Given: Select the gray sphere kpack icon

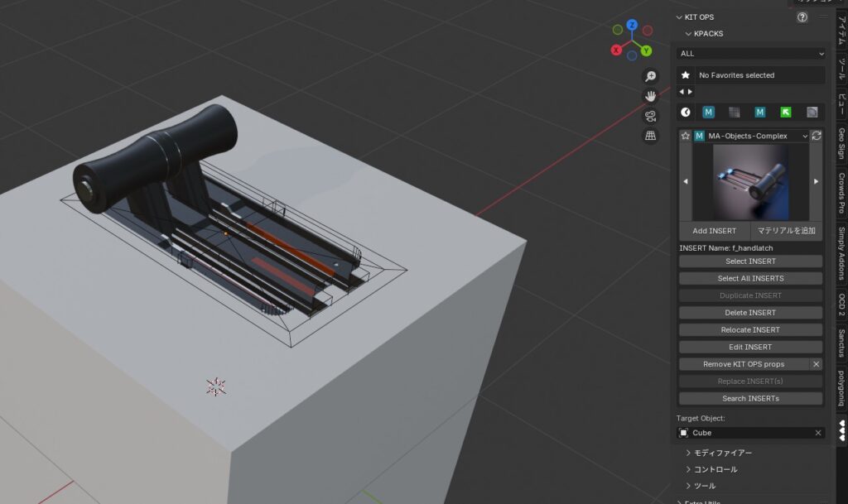Looking at the screenshot, I should [812, 112].
